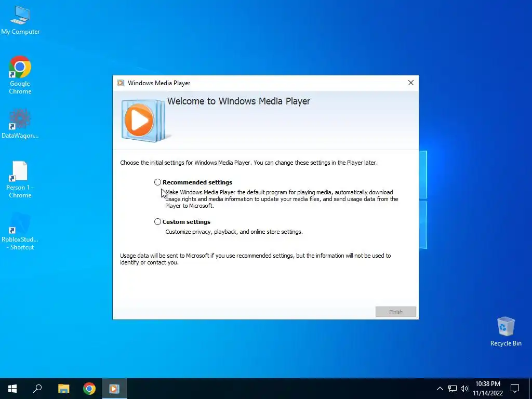Click the grayed Finish button
The height and width of the screenshot is (399, 532).
click(395, 312)
